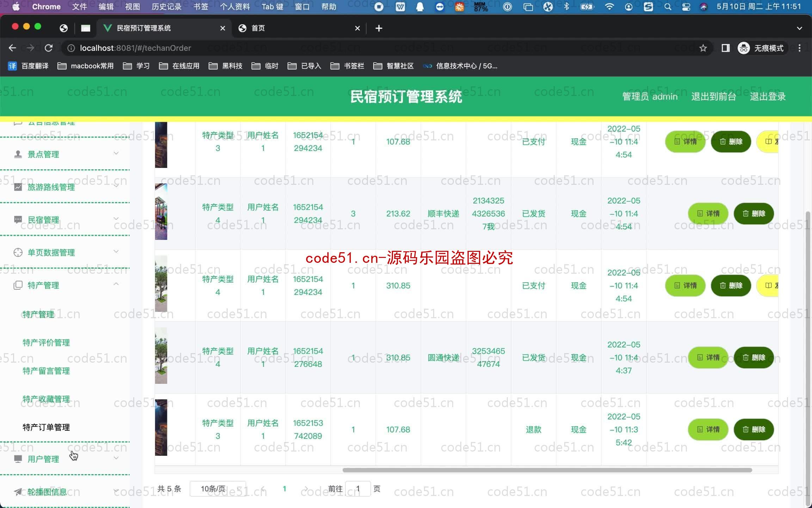Click the 特产留言管理 menu item
Screen dimensions: 812x508
pos(47,370)
